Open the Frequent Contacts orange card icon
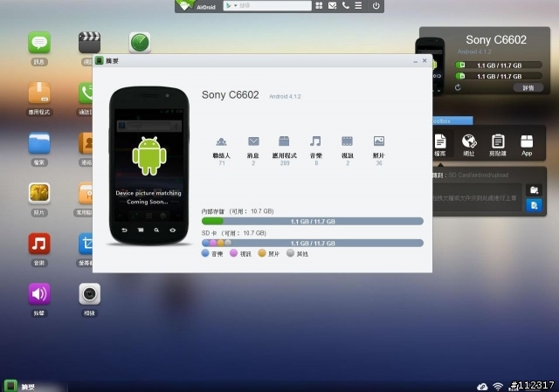The width and height of the screenshot is (559, 392). (x=86, y=193)
